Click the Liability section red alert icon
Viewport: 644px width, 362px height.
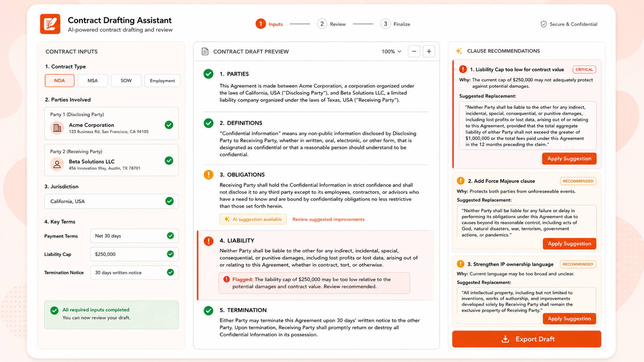click(x=208, y=241)
